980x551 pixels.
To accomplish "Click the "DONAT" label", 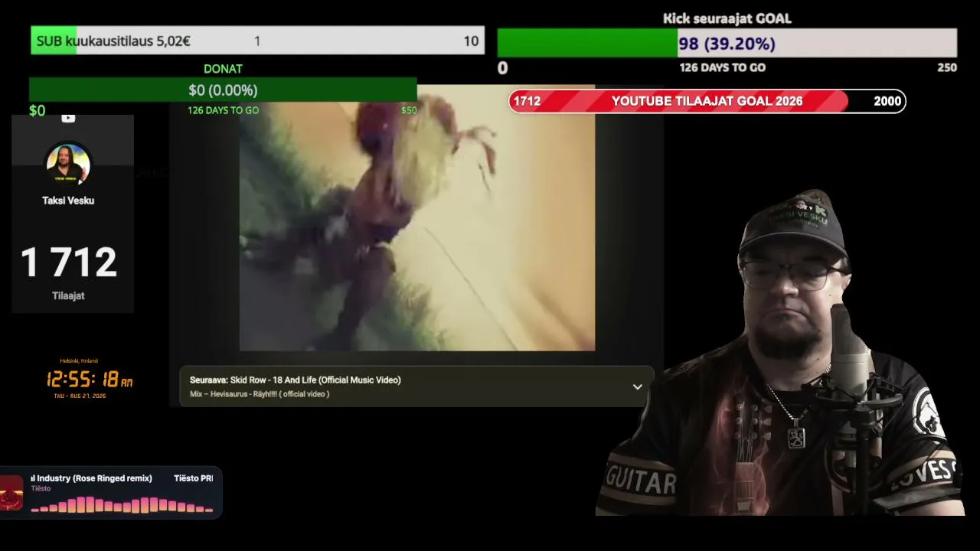I will 223,69.
